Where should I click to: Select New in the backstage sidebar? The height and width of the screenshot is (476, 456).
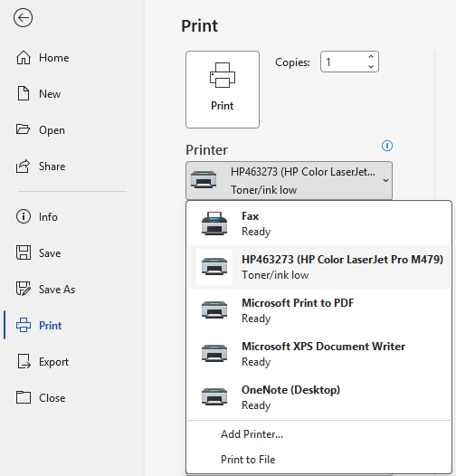point(38,94)
